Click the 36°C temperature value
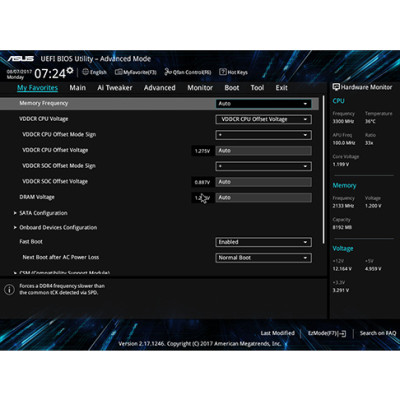Image resolution: width=400 pixels, height=400 pixels. tap(370, 121)
